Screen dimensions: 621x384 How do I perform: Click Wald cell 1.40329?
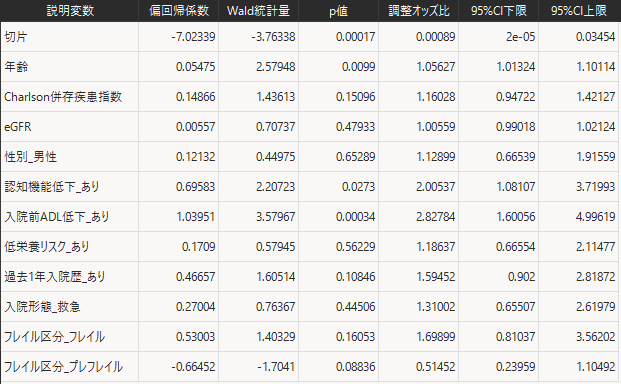coord(259,337)
